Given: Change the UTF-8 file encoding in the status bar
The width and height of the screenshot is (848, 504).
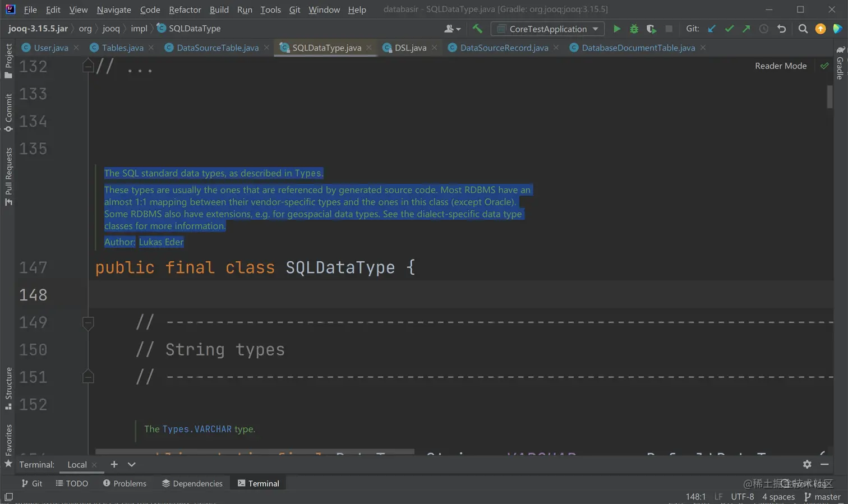Looking at the screenshot, I should coord(742,497).
